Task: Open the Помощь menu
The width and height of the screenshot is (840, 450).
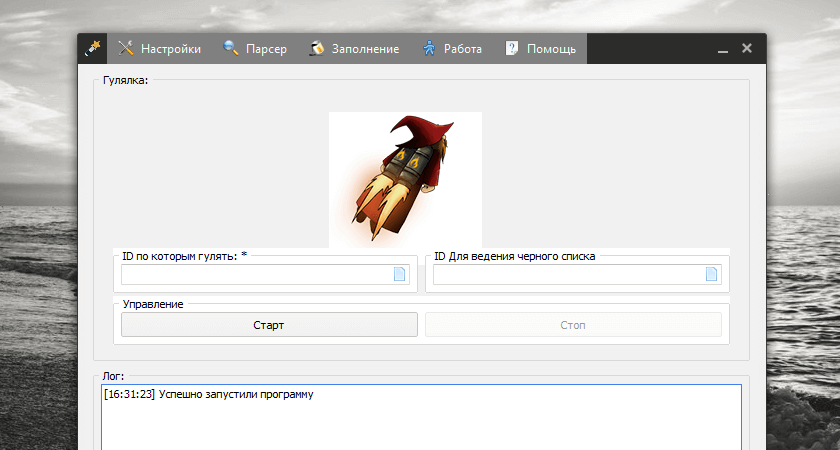Action: pyautogui.click(x=541, y=49)
